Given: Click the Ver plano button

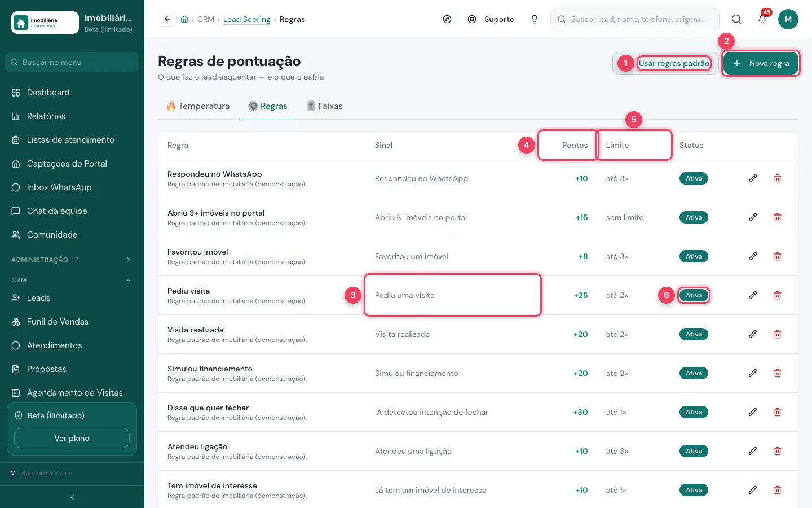Looking at the screenshot, I should coord(72,438).
